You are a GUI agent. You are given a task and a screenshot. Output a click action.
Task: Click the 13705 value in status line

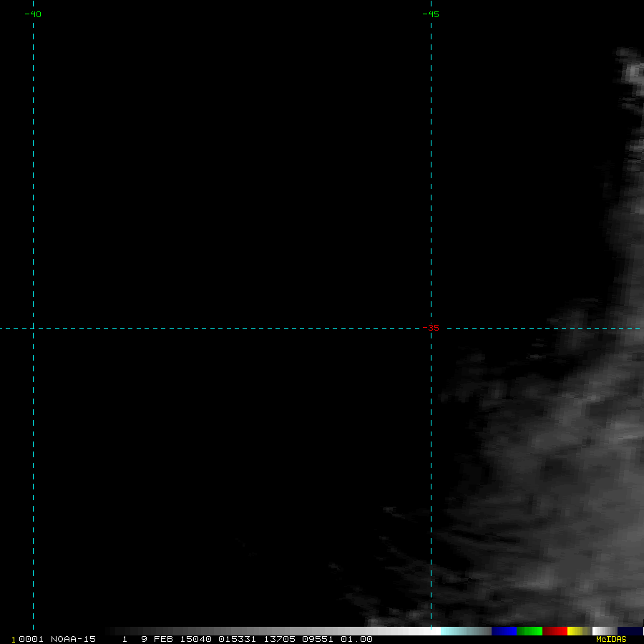click(x=278, y=639)
